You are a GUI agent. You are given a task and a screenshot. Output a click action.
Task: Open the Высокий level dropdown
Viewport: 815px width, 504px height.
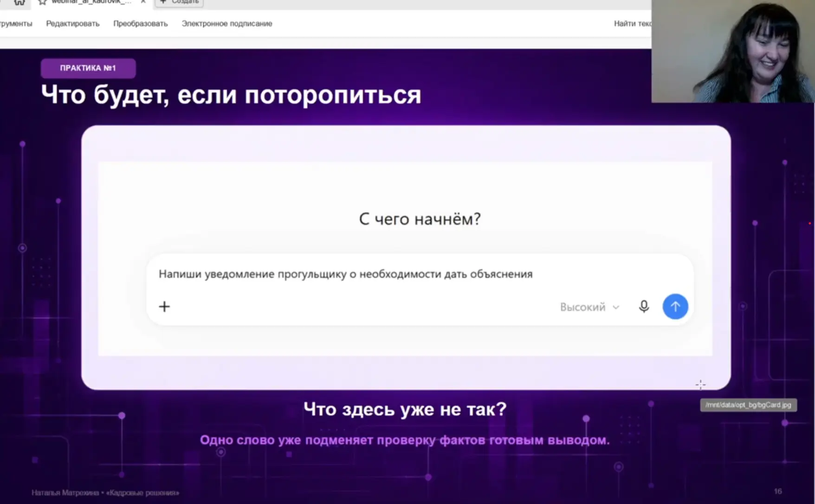(589, 307)
